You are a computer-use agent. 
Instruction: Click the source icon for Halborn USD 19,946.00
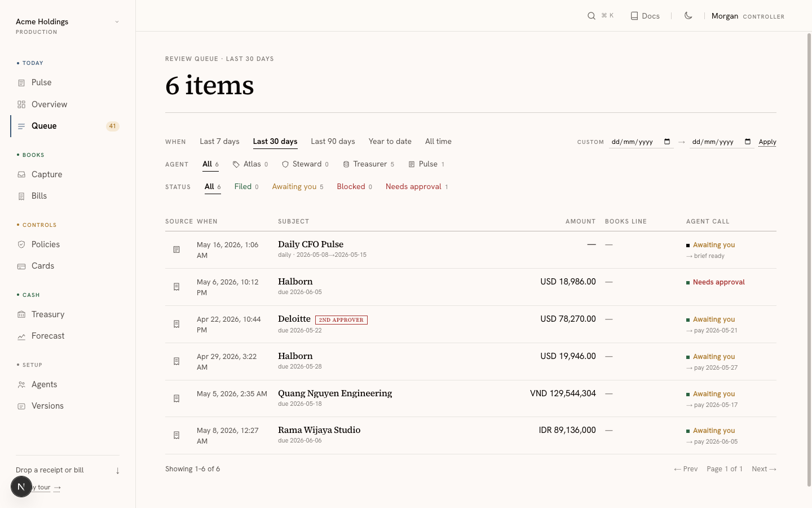(176, 361)
